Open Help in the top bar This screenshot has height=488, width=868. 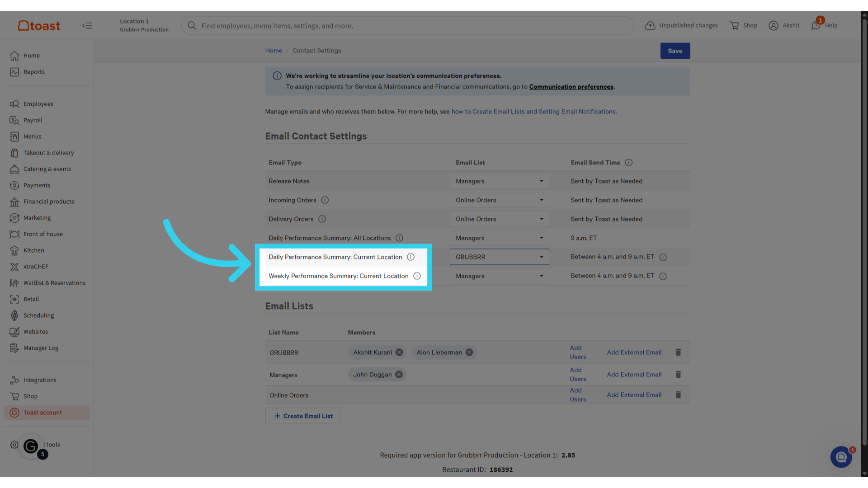[x=825, y=25]
